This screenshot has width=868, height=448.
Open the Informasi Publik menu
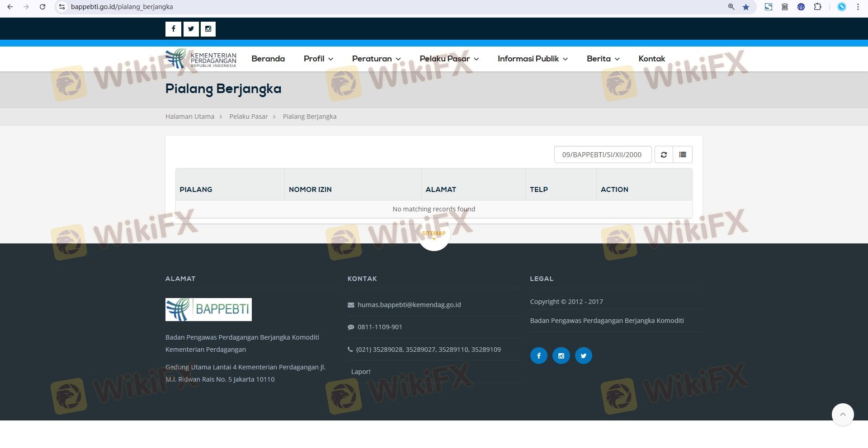pos(533,59)
